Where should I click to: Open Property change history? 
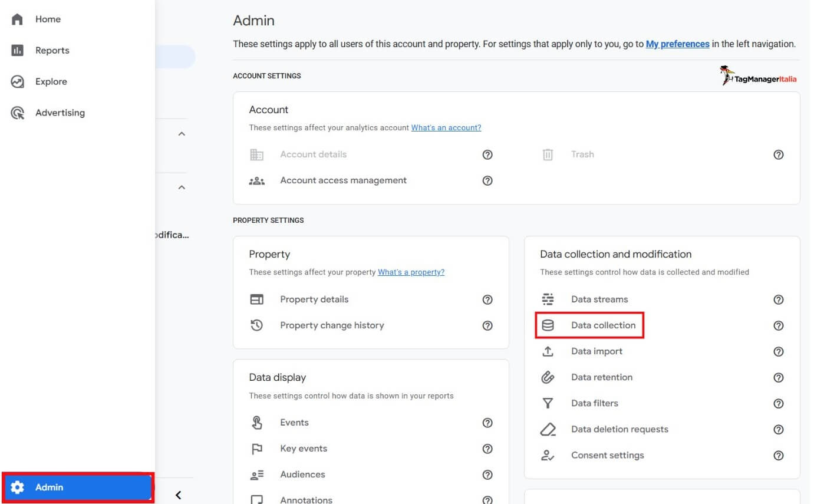pos(332,325)
